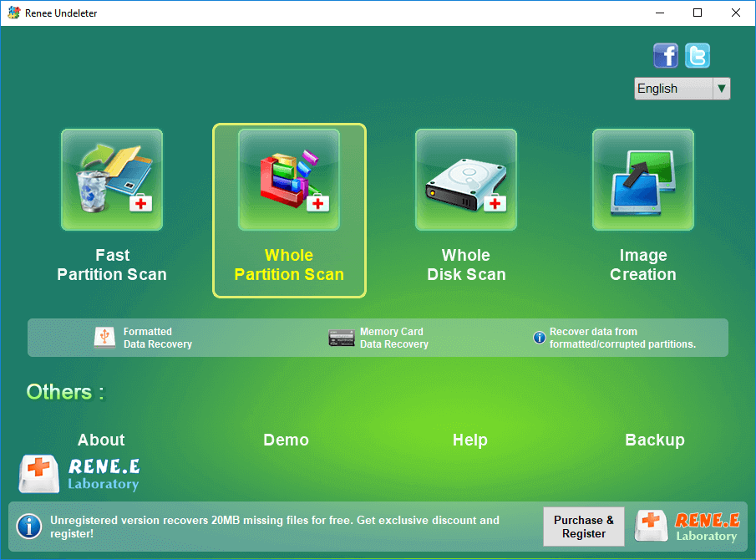Open the Facebook page icon
The height and width of the screenshot is (560, 756).
(666, 56)
